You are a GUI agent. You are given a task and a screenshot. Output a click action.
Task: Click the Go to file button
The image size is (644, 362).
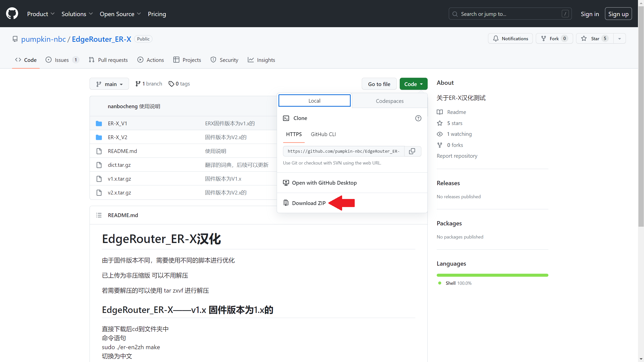click(x=379, y=84)
